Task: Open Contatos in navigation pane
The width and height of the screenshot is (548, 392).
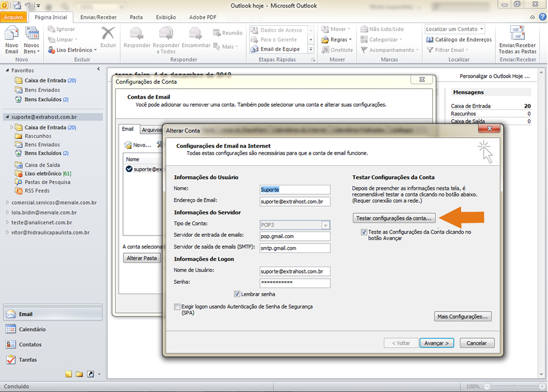Action: click(53, 344)
